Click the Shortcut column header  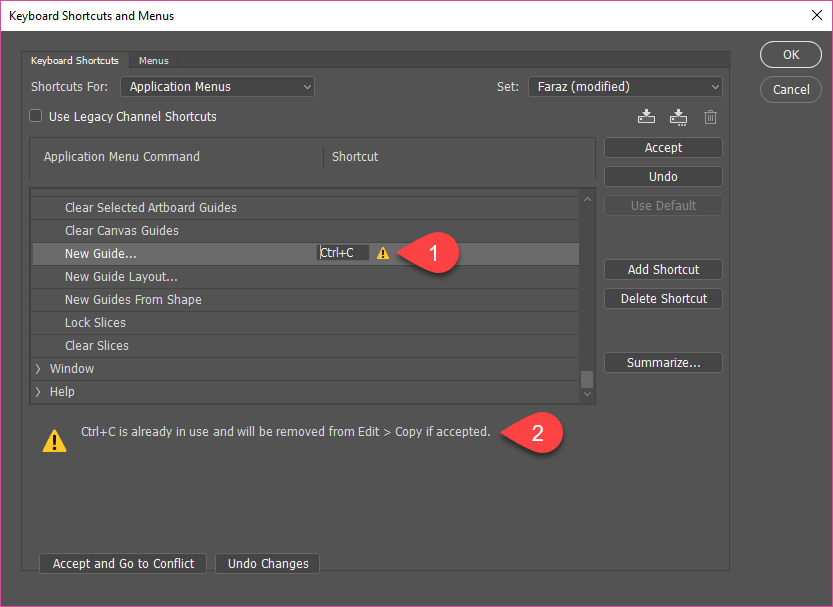pos(355,157)
